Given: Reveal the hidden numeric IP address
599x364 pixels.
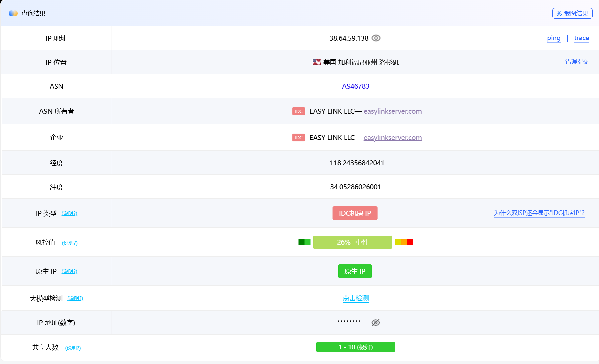Looking at the screenshot, I should (x=376, y=322).
